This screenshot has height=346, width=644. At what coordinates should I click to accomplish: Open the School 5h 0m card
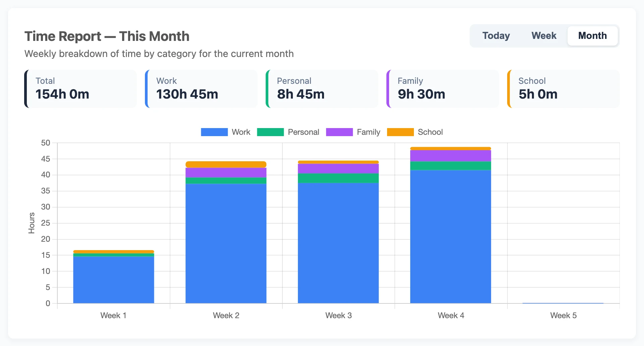(563, 89)
